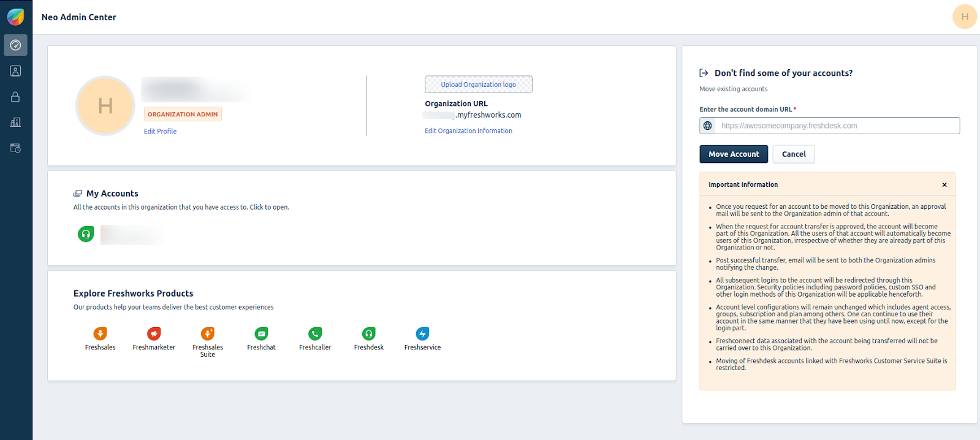Open the Freshservice product icon
This screenshot has height=440, width=980.
(x=422, y=333)
